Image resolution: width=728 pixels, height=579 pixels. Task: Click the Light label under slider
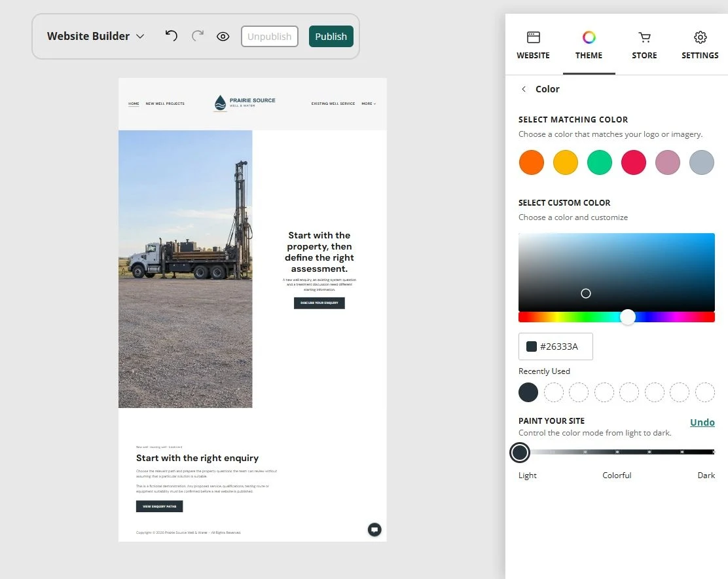pyautogui.click(x=528, y=475)
